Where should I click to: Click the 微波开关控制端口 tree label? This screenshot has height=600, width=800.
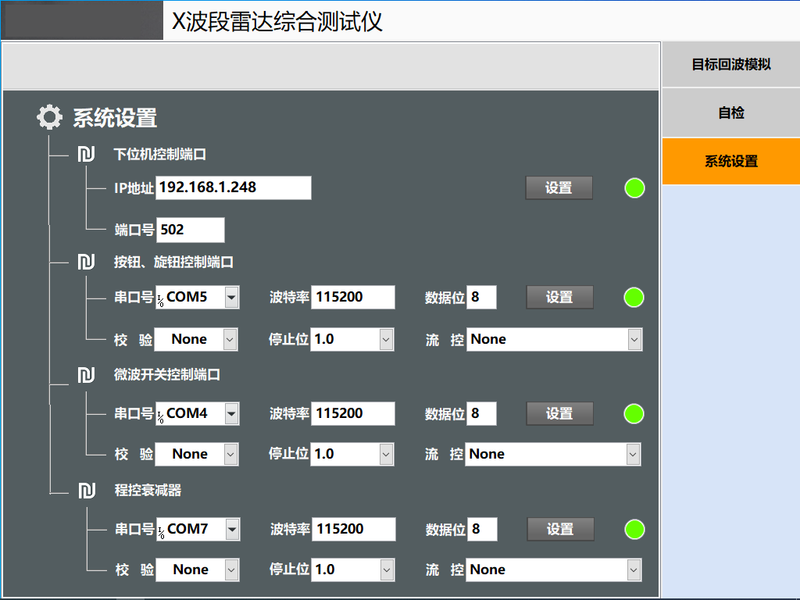coord(167,375)
